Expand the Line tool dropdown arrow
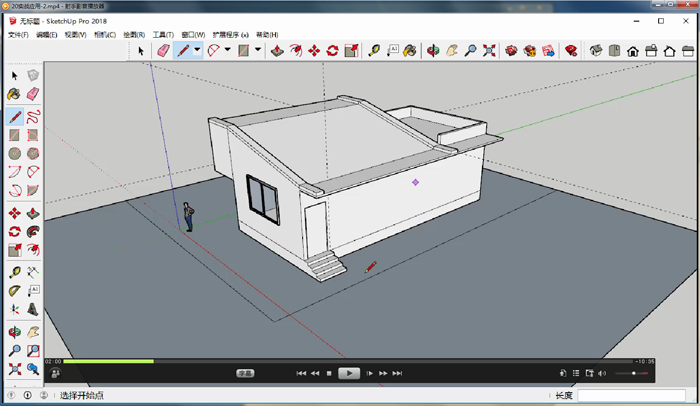The height and width of the screenshot is (406, 700). click(x=197, y=50)
